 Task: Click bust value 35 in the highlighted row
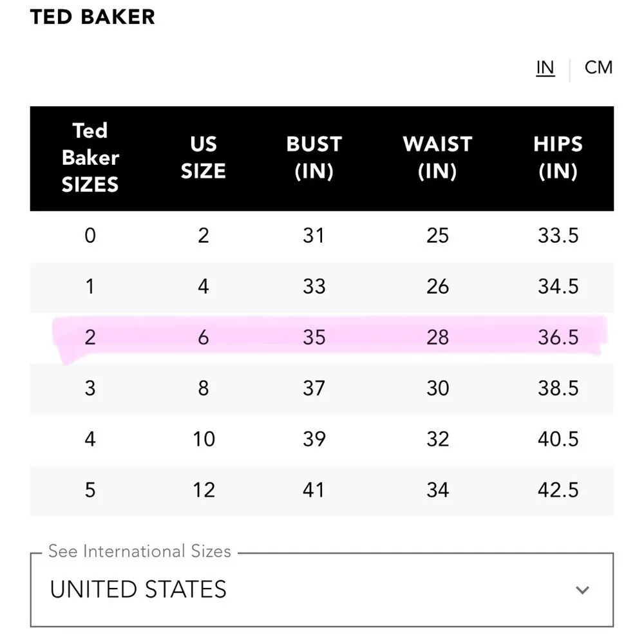[314, 337]
